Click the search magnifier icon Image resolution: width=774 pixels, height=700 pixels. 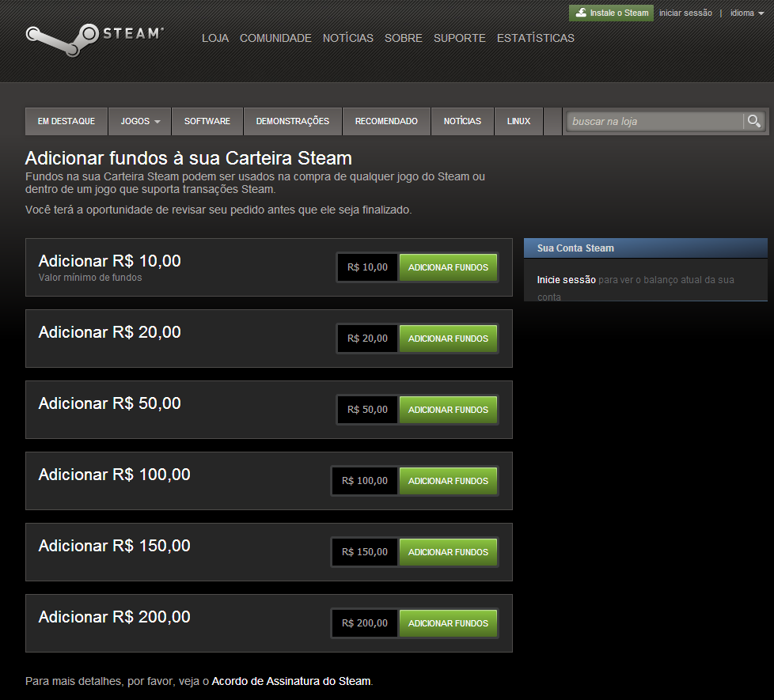coord(753,121)
